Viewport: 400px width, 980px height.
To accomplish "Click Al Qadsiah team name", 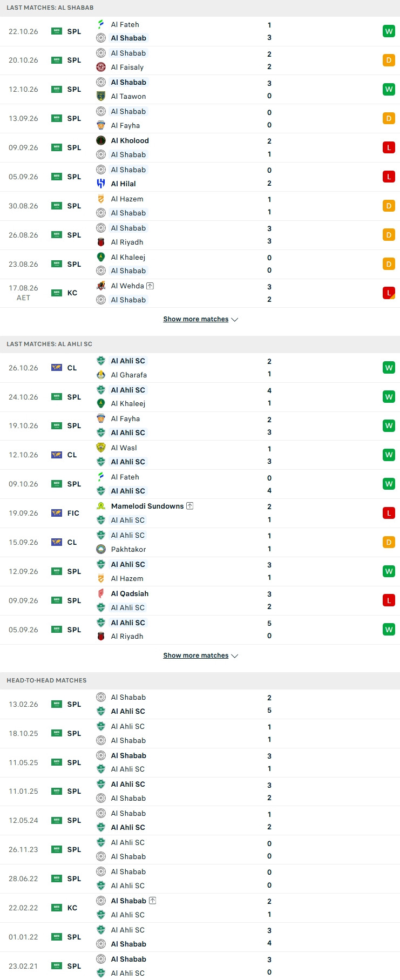I will [130, 593].
